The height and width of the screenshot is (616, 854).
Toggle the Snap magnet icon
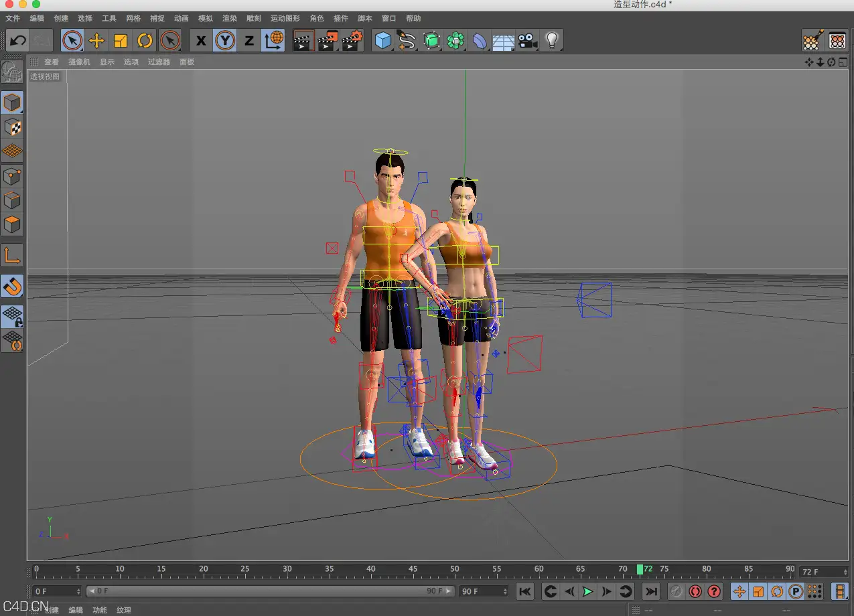12,286
